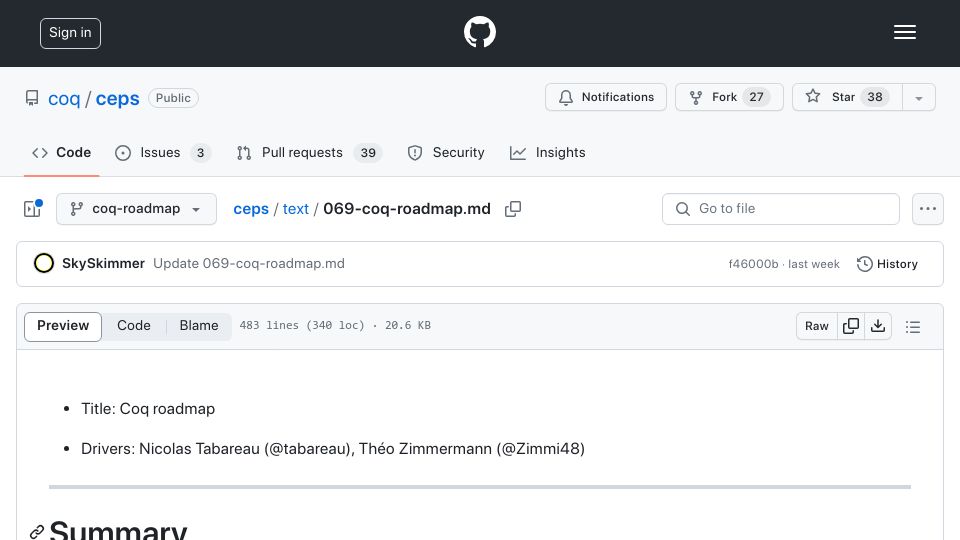View the file History
Screen dimensions: 960x540
click(887, 264)
